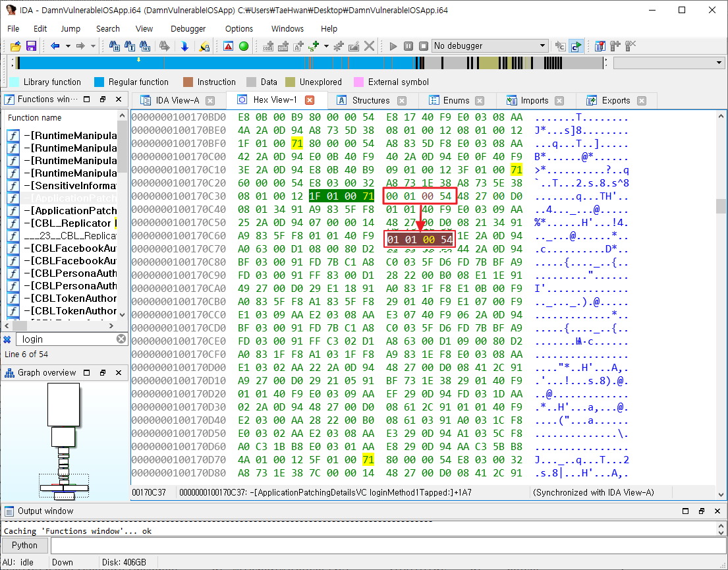Switch to the Structures tab
The height and width of the screenshot is (570, 728).
371,100
